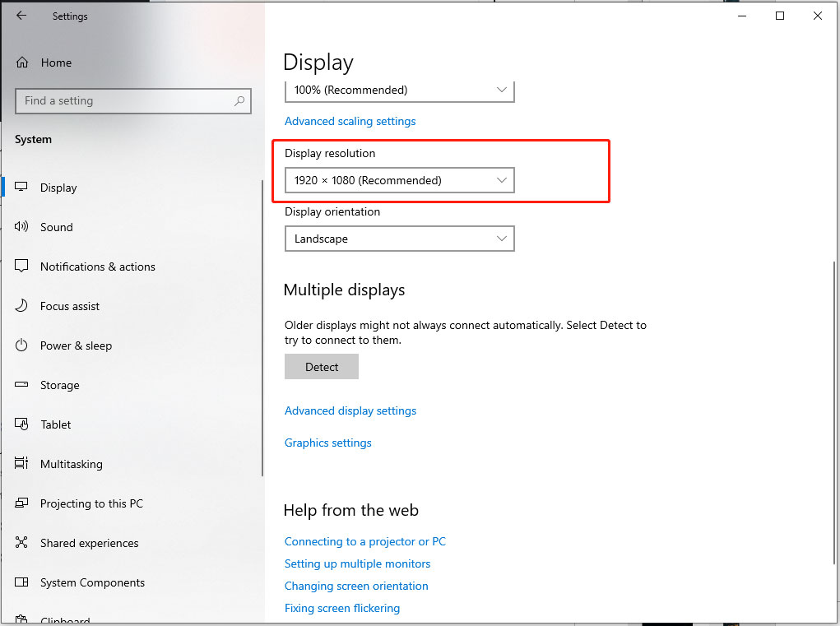The height and width of the screenshot is (626, 840).
Task: Open the scaling percentage dropdown
Action: coord(399,90)
